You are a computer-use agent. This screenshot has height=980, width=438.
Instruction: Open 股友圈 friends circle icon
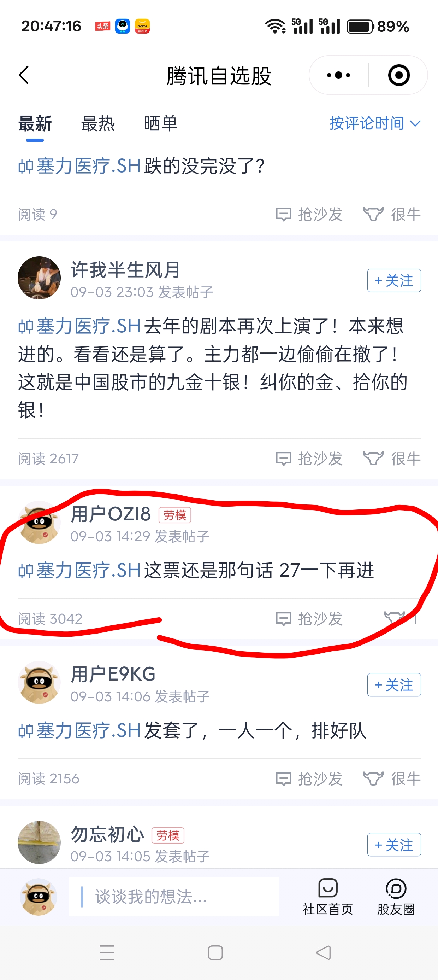(x=396, y=897)
